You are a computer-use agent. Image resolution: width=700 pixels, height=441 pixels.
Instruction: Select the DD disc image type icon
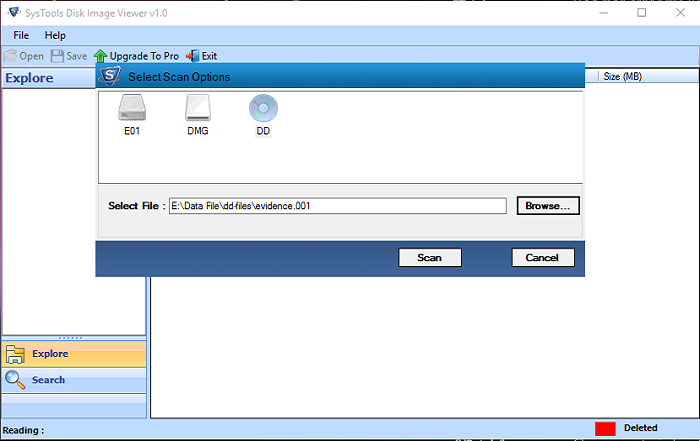[263, 114]
